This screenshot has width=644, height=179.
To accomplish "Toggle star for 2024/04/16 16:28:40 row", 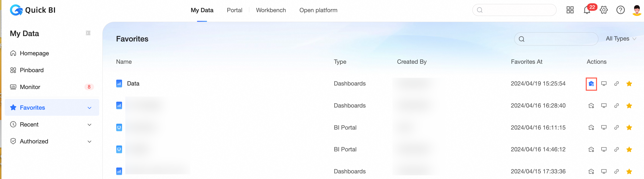I will pos(629,106).
